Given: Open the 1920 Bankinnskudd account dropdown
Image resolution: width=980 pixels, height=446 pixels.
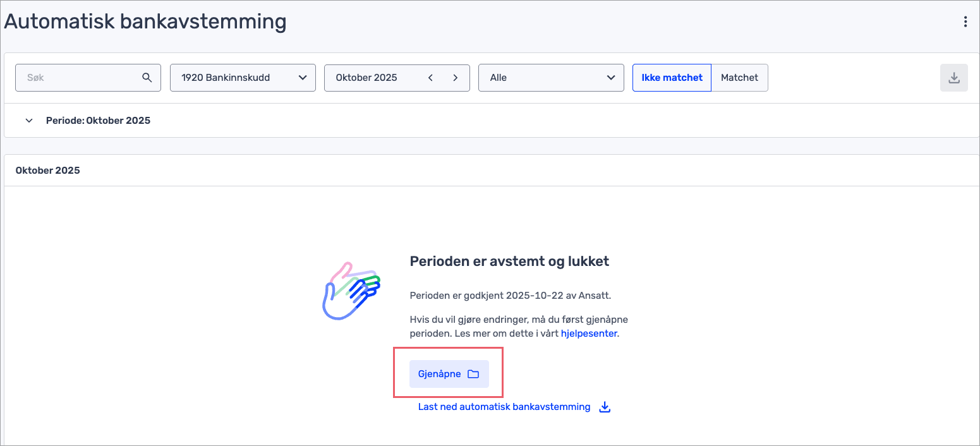Looking at the screenshot, I should coord(243,78).
